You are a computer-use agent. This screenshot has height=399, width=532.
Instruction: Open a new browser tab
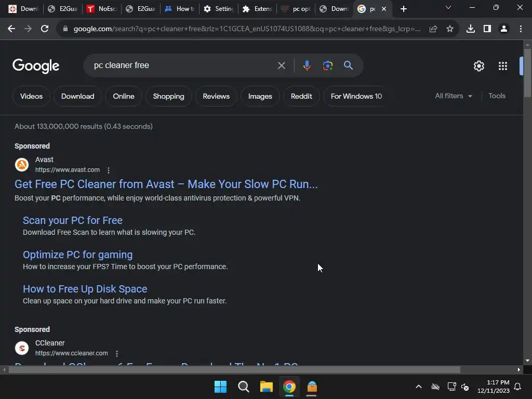[x=403, y=9]
